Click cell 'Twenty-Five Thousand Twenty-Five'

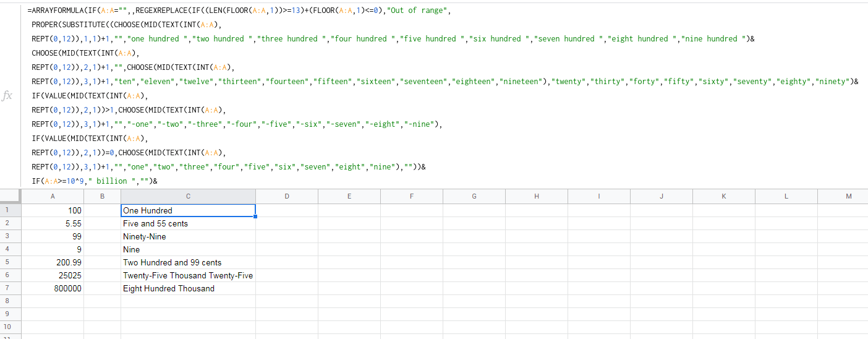[188, 275]
